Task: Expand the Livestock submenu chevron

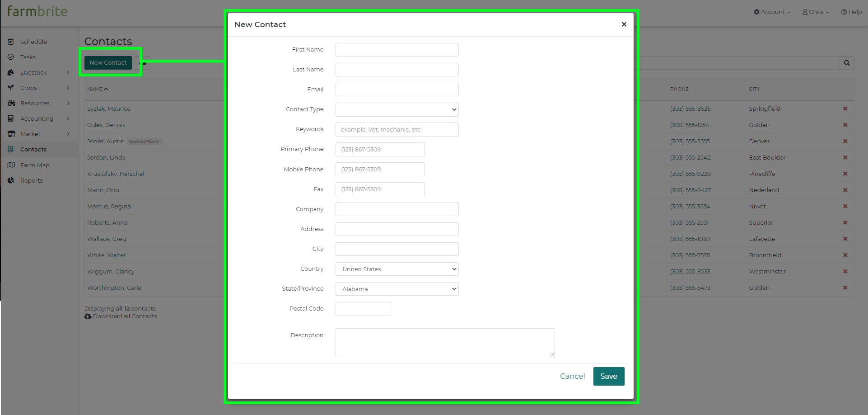Action: pos(68,72)
